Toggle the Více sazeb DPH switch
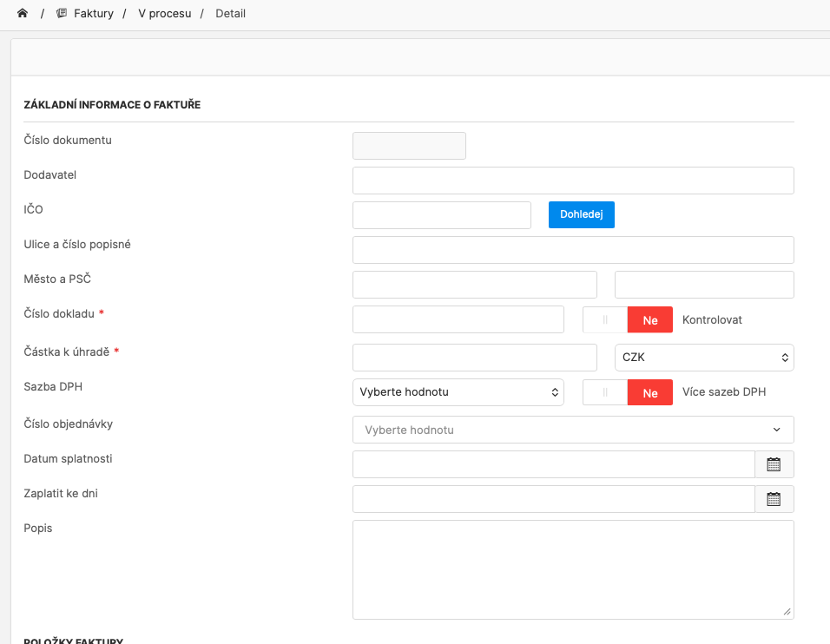This screenshot has width=830, height=644. pos(627,392)
